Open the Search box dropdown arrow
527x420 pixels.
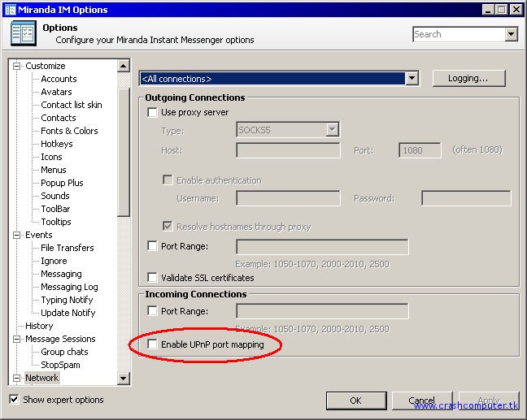(x=512, y=34)
